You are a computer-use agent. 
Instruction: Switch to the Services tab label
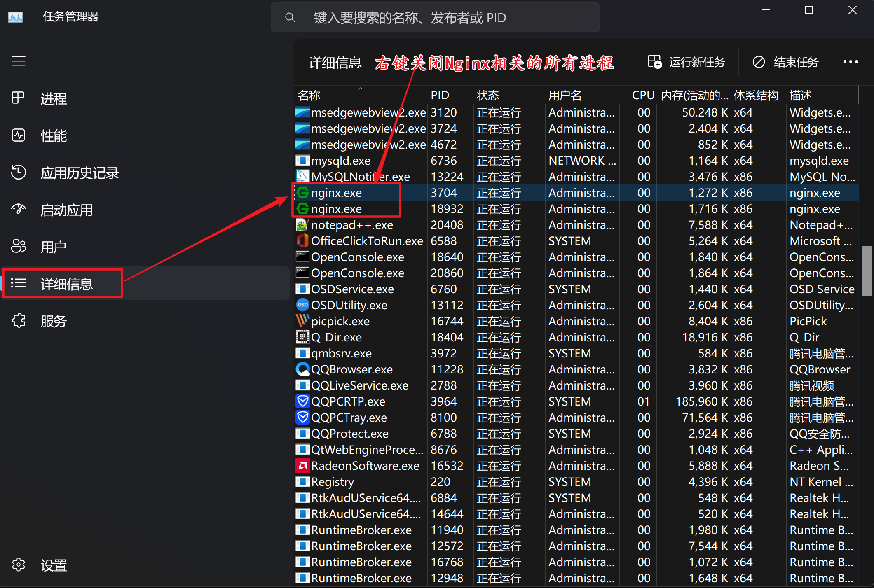point(54,321)
